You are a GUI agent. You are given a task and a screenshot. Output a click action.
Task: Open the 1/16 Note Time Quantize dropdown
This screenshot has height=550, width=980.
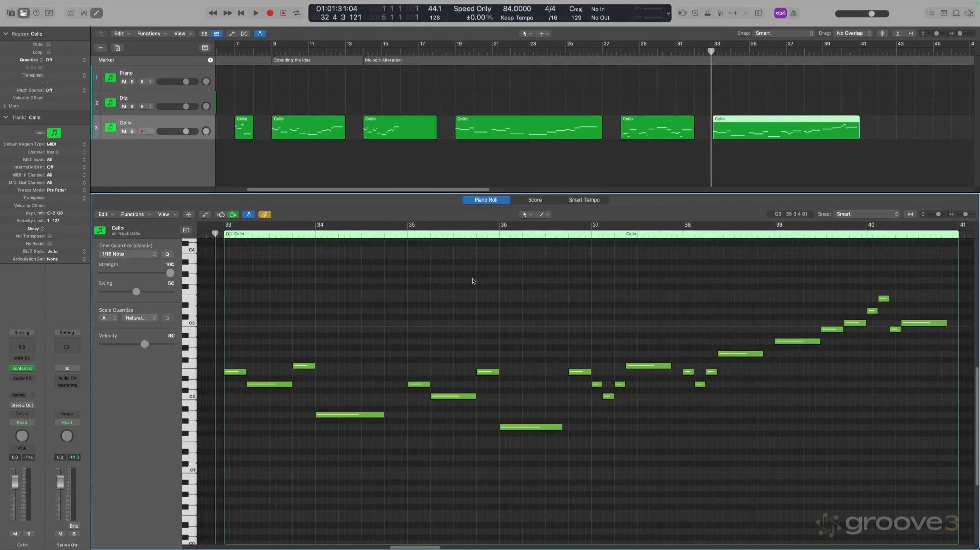pyautogui.click(x=129, y=254)
